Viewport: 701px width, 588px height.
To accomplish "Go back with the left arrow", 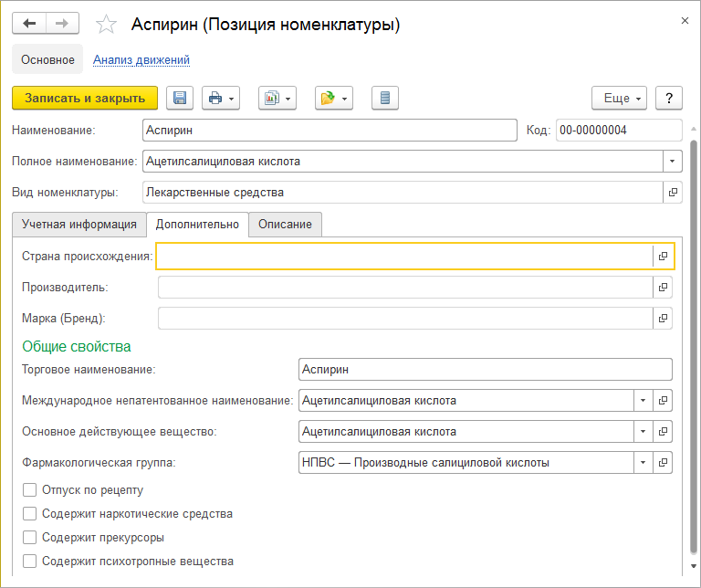I will (x=29, y=24).
